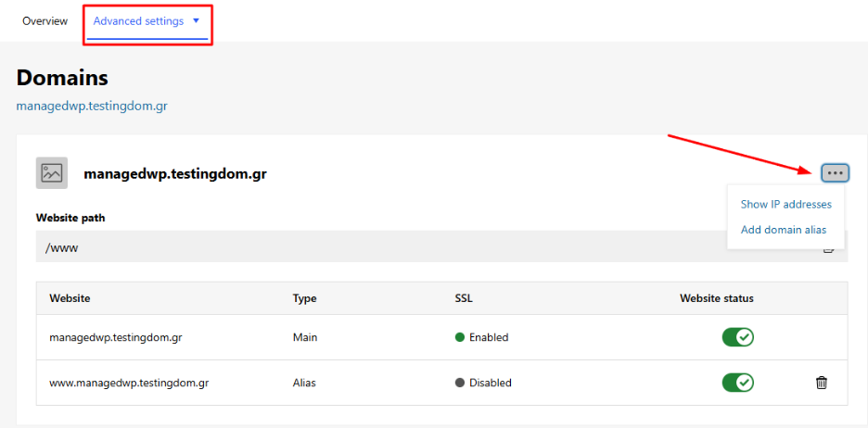Click the website image placeholder icon

52,173
